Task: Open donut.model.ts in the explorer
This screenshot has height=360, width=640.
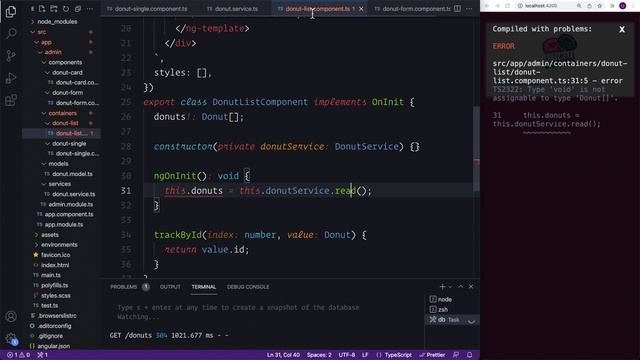Action: click(72, 174)
